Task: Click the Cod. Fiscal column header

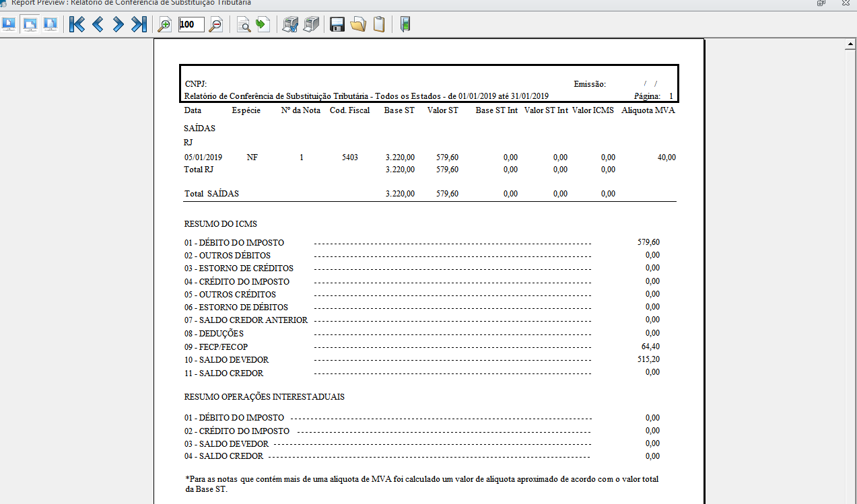Action: click(349, 110)
